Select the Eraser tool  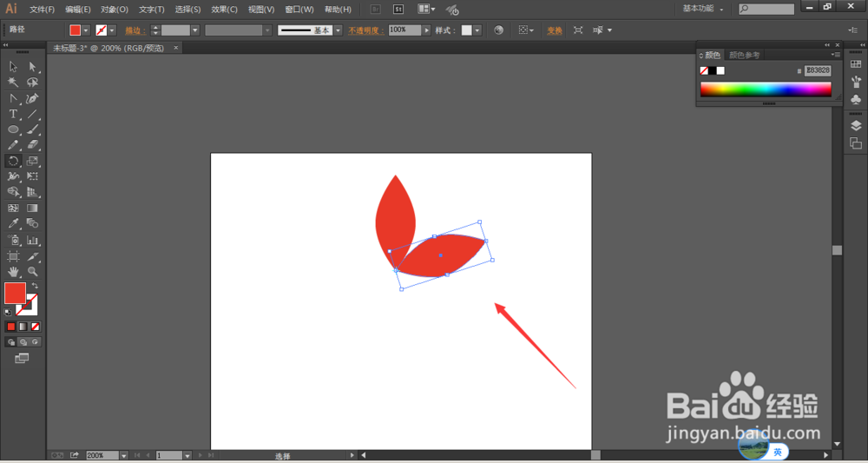coord(33,145)
